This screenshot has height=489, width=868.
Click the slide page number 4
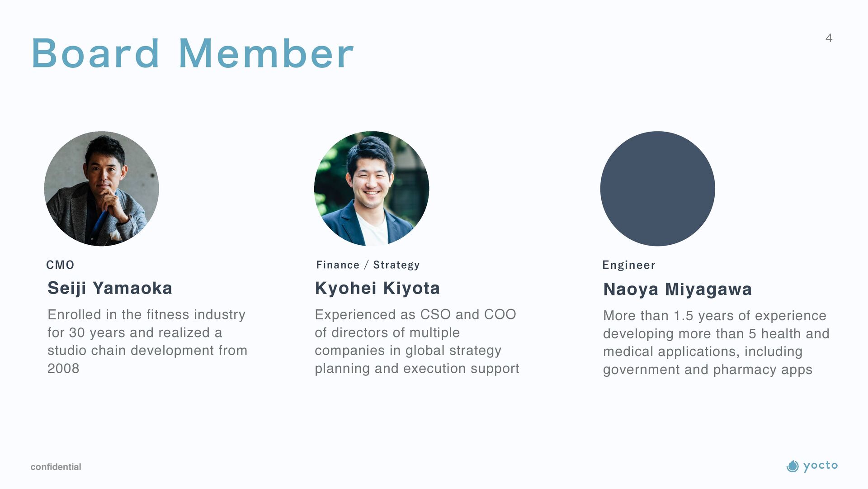(x=829, y=38)
